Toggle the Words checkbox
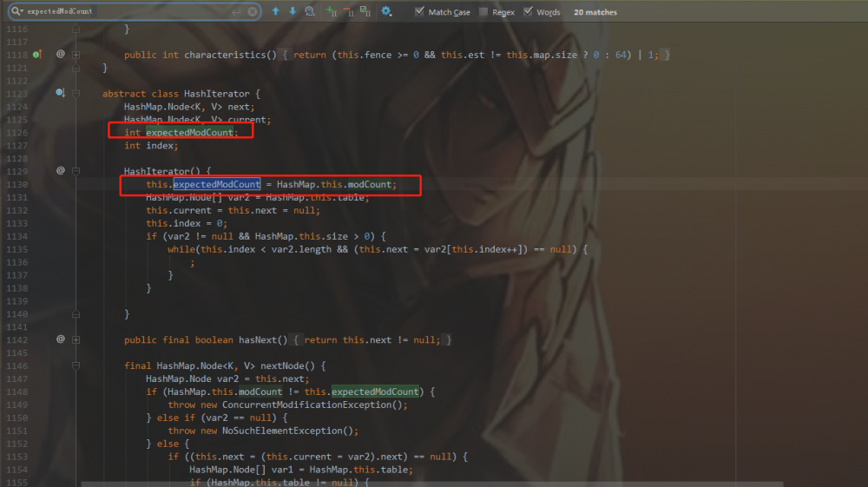Screen dimensions: 868x487 [528, 11]
